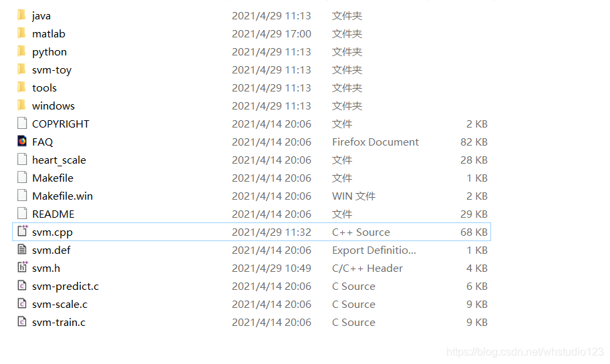Select the svm-scale.c file name
The width and height of the screenshot is (610, 364).
(x=59, y=304)
